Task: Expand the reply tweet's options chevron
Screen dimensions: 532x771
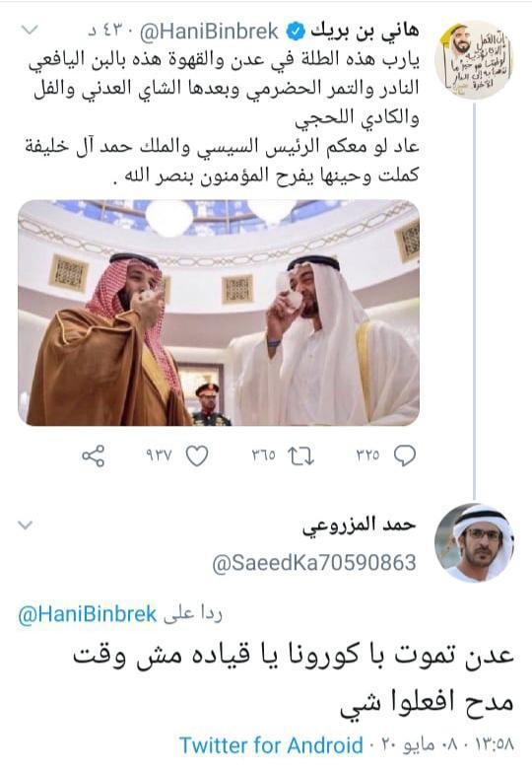Action: pos(25,525)
